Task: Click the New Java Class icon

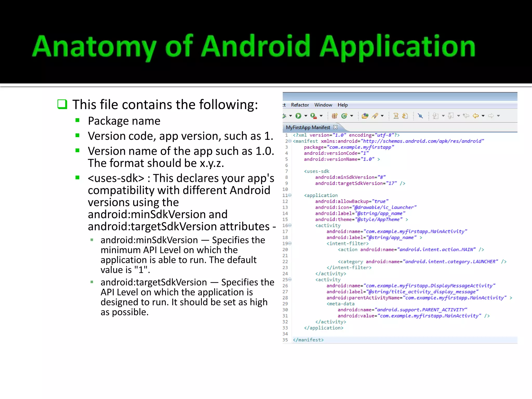Action: (344, 116)
